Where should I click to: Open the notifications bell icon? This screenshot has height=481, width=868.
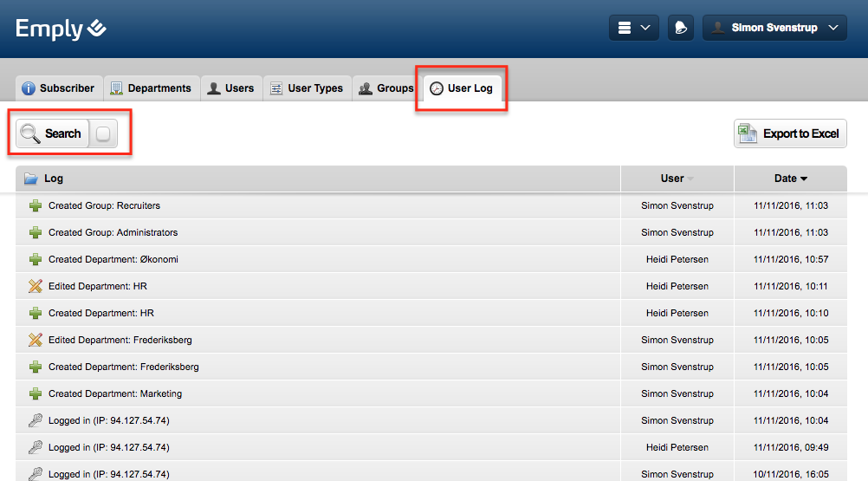click(x=681, y=28)
